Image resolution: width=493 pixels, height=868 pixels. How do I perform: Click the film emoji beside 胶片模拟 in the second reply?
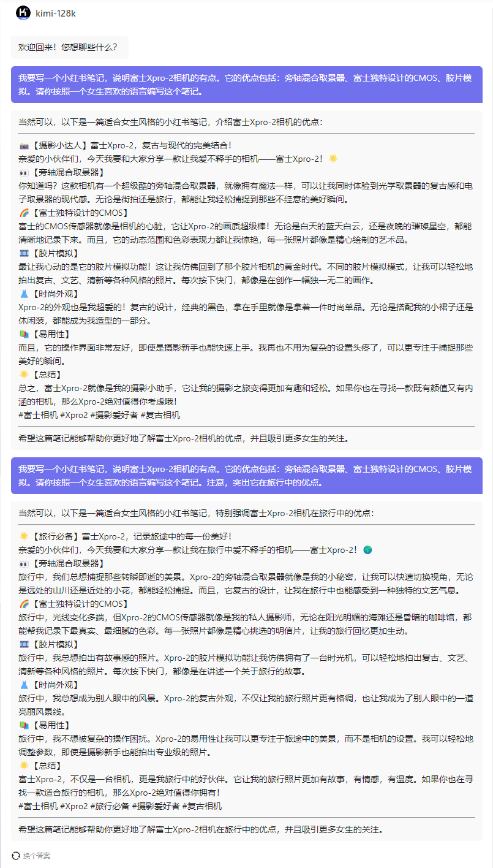[x=24, y=644]
